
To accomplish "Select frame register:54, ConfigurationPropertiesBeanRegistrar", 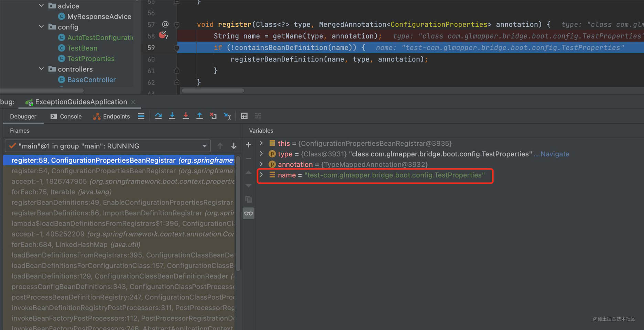I will coord(119,171).
